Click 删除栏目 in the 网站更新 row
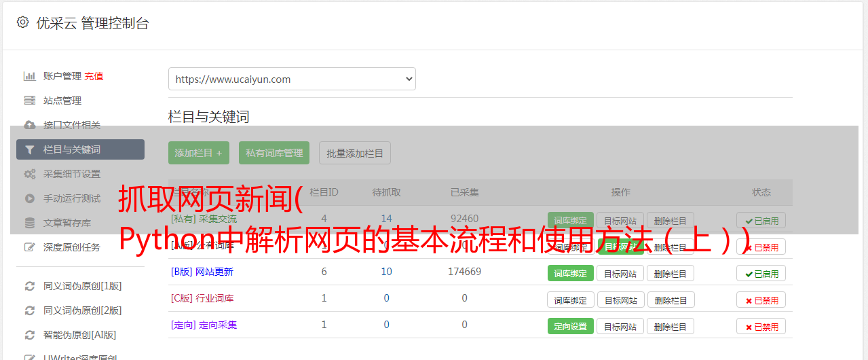The image size is (868, 360). pyautogui.click(x=671, y=273)
